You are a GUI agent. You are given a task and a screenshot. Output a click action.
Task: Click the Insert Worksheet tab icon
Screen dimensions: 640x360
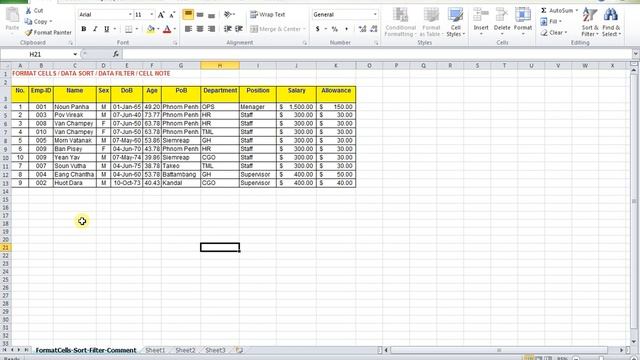tap(239, 350)
